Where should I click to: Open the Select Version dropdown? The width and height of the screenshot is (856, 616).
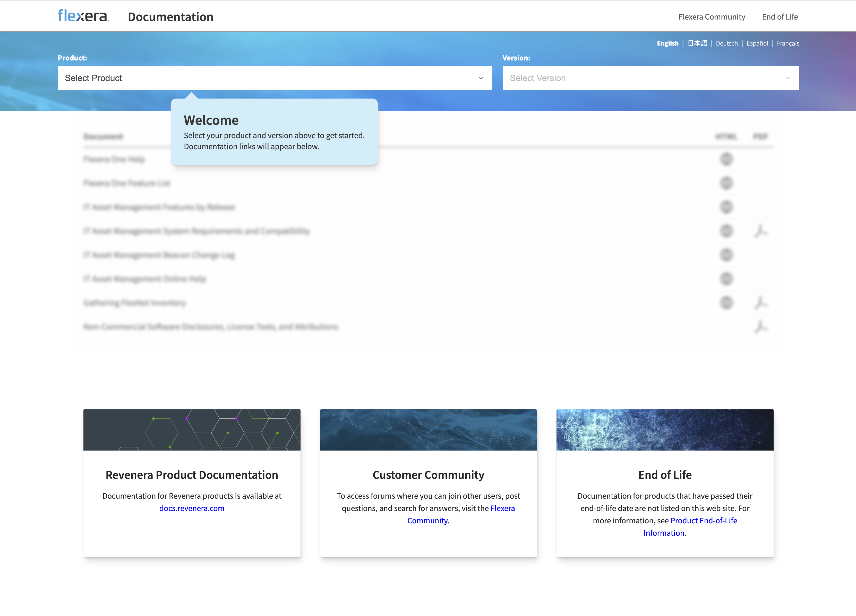650,78
